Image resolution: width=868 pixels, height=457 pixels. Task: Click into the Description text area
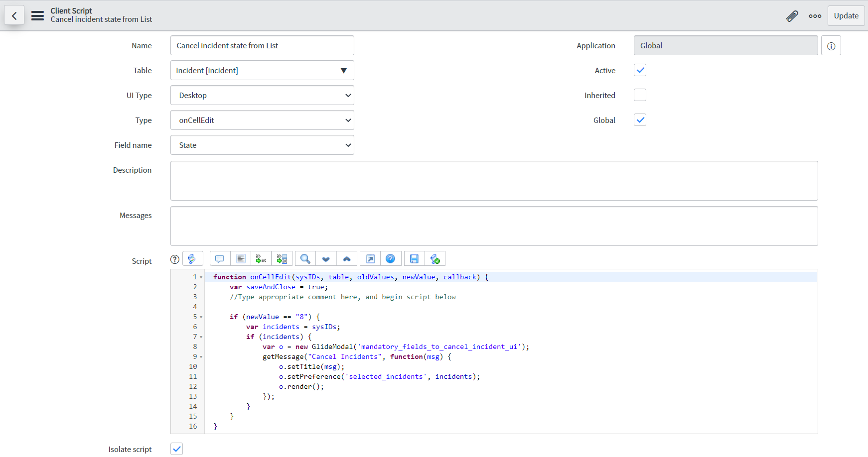(494, 181)
